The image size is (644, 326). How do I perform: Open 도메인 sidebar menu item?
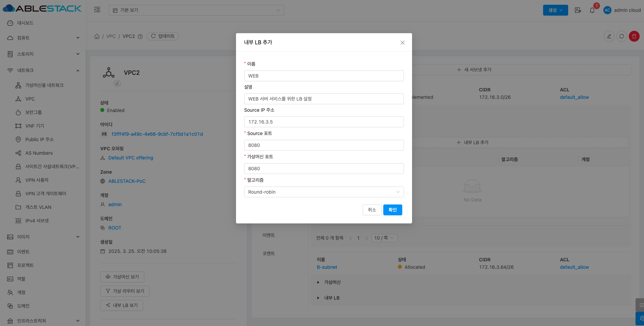pyautogui.click(x=23, y=306)
